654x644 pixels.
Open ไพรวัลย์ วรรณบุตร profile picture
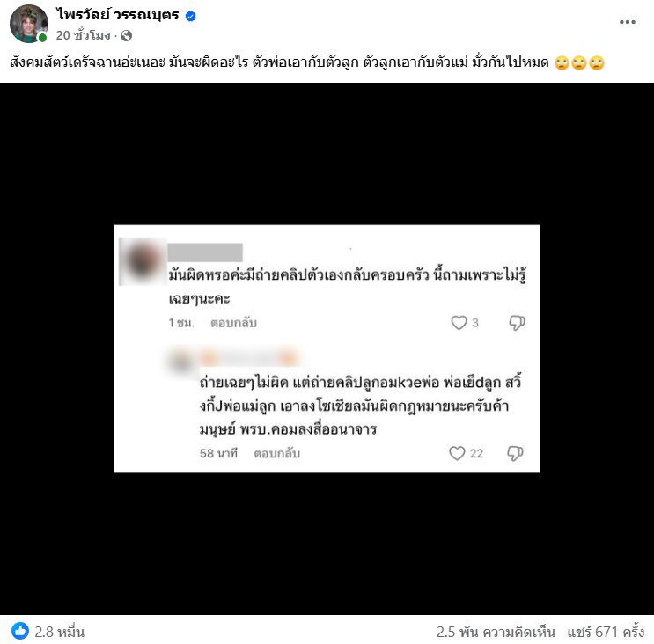[x=29, y=24]
